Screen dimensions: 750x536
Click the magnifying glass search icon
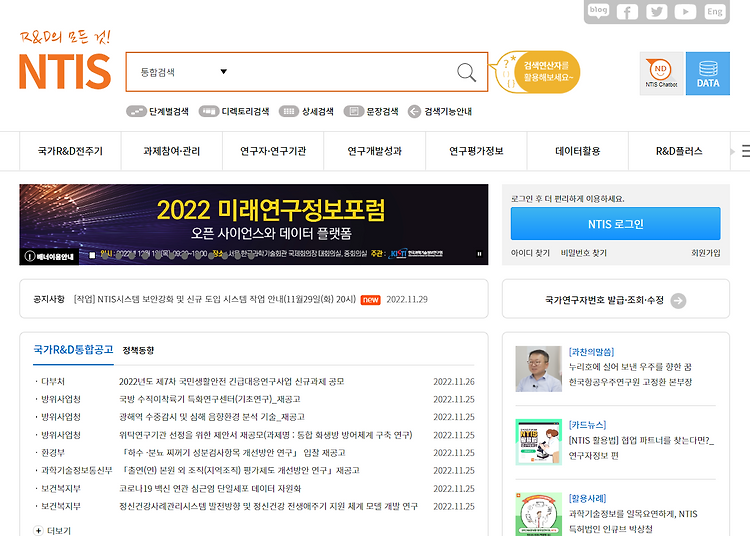pos(466,72)
